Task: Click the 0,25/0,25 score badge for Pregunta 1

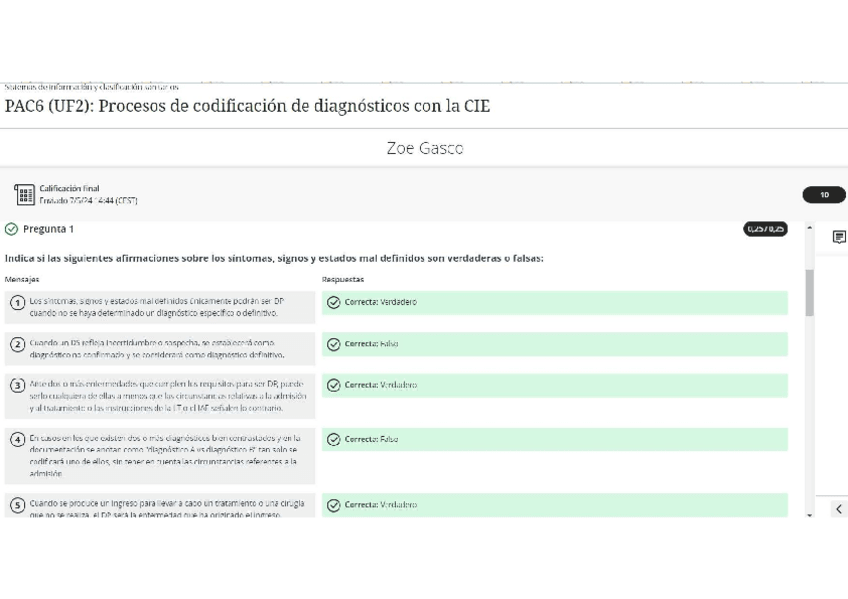Action: [766, 229]
